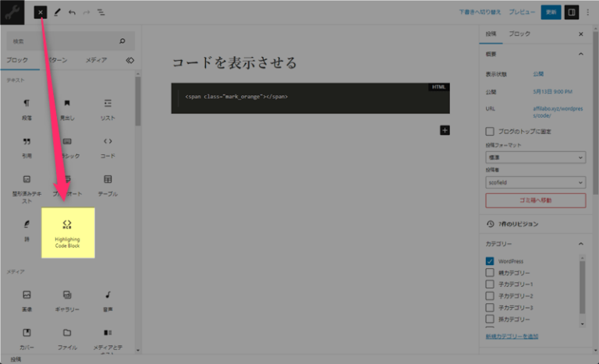Open the post format (標準) dropdown
599x364 pixels.
535,157
